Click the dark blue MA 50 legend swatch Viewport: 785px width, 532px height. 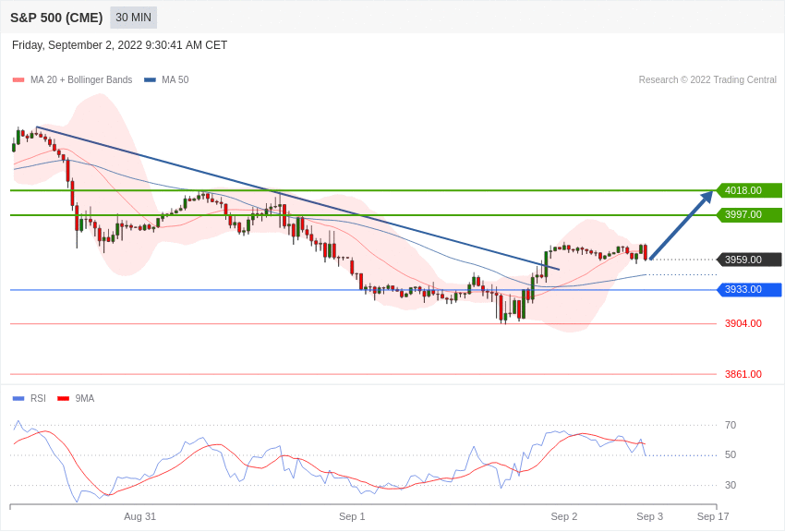tap(151, 80)
